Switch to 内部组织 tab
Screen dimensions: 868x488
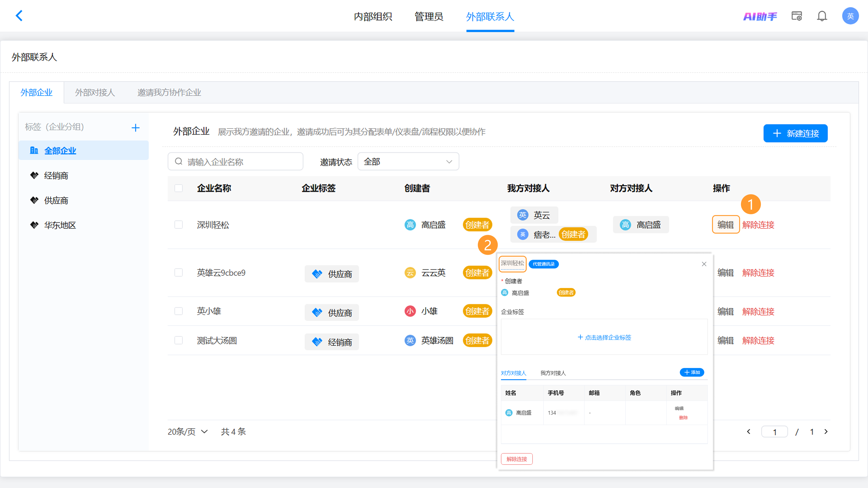(x=373, y=16)
